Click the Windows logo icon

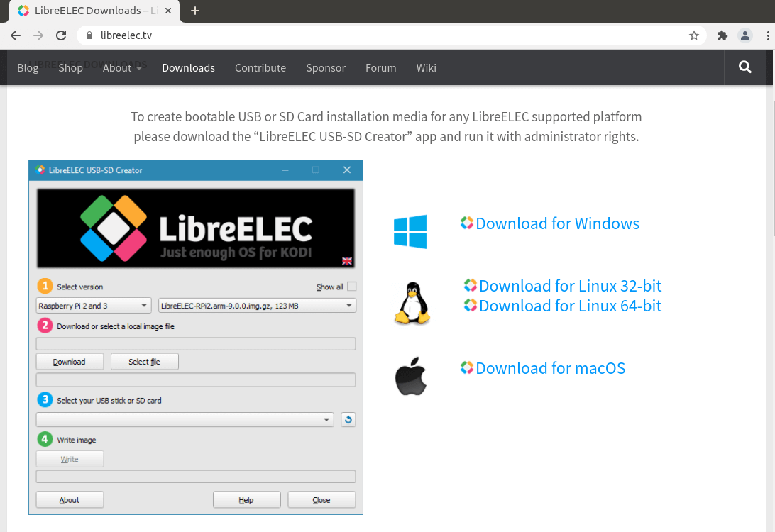coord(410,232)
